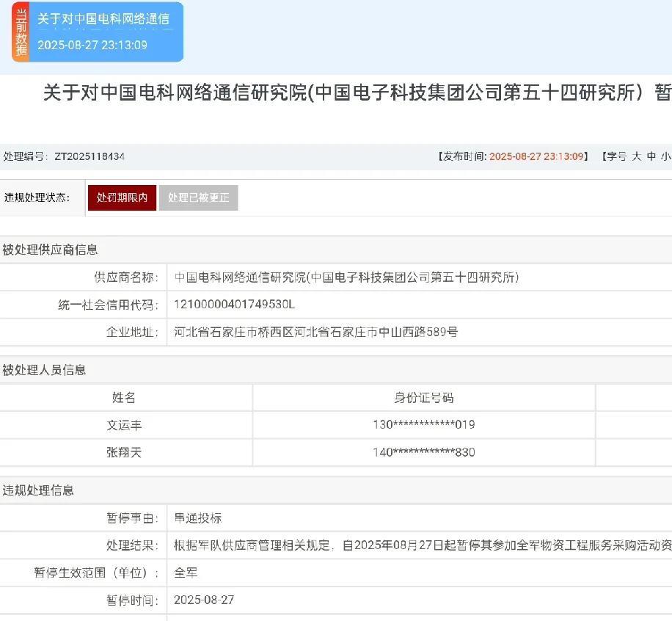
Task: Click the 暂停生效范围（单位） label
Action: [96, 573]
